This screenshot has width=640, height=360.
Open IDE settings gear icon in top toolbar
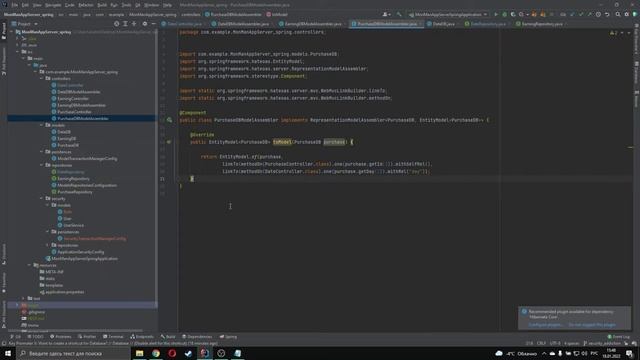627,14
